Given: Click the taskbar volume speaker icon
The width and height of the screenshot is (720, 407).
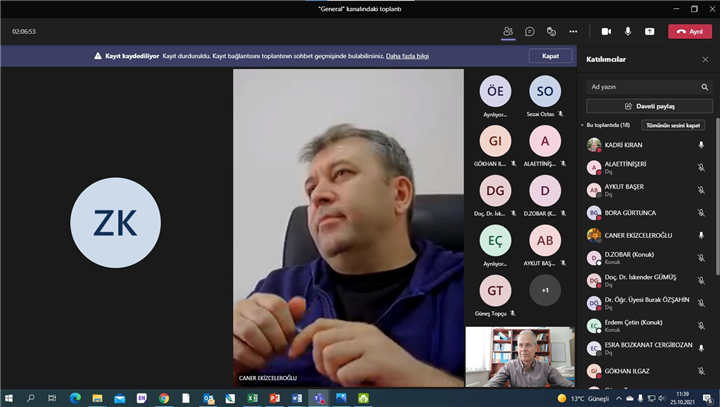Looking at the screenshot, I should pos(662,398).
